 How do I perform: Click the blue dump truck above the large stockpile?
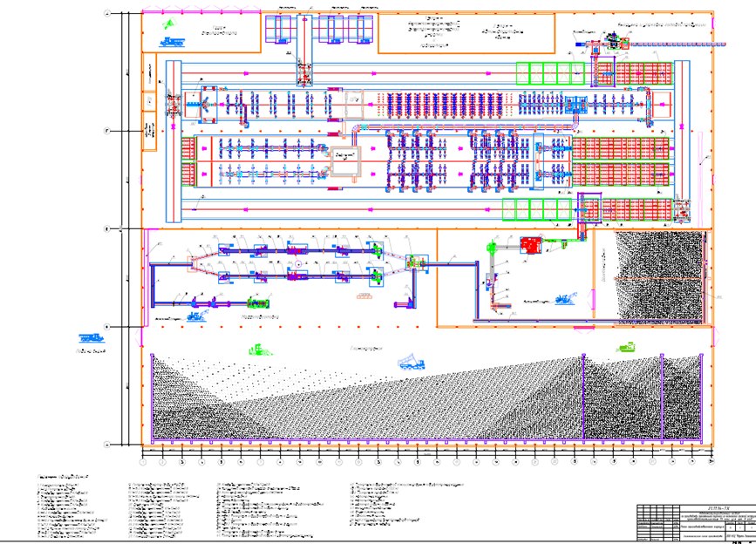(412, 364)
